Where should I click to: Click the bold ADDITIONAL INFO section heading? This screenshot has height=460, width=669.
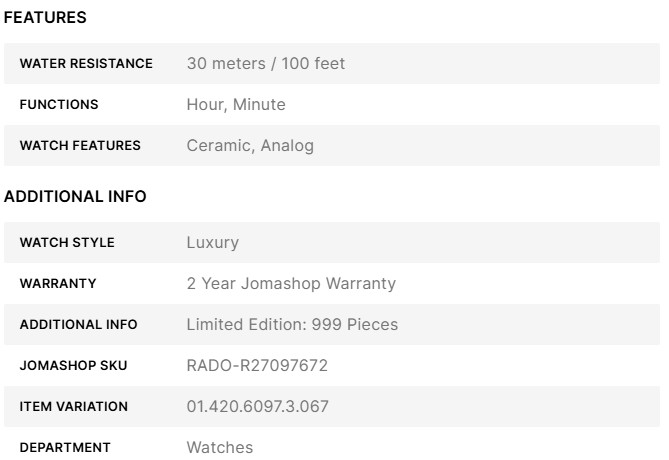point(75,197)
